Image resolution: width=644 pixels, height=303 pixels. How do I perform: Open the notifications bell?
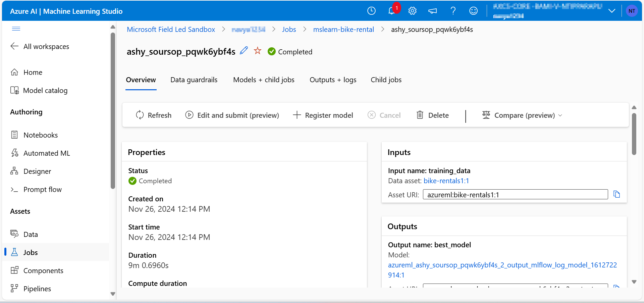pyautogui.click(x=392, y=10)
